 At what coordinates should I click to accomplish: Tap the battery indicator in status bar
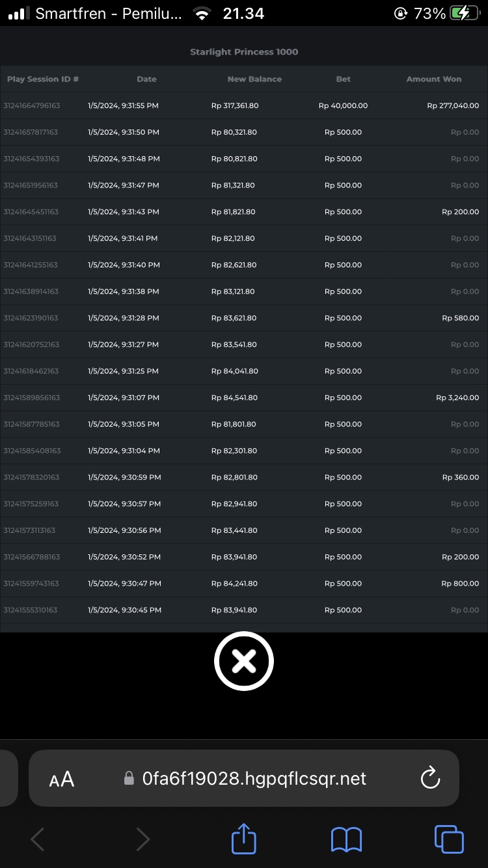(x=463, y=13)
